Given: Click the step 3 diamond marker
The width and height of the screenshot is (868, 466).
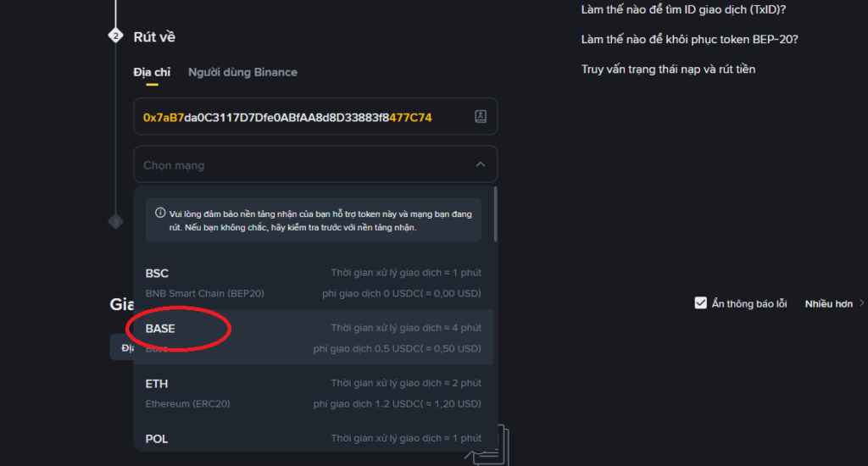Looking at the screenshot, I should 115,222.
